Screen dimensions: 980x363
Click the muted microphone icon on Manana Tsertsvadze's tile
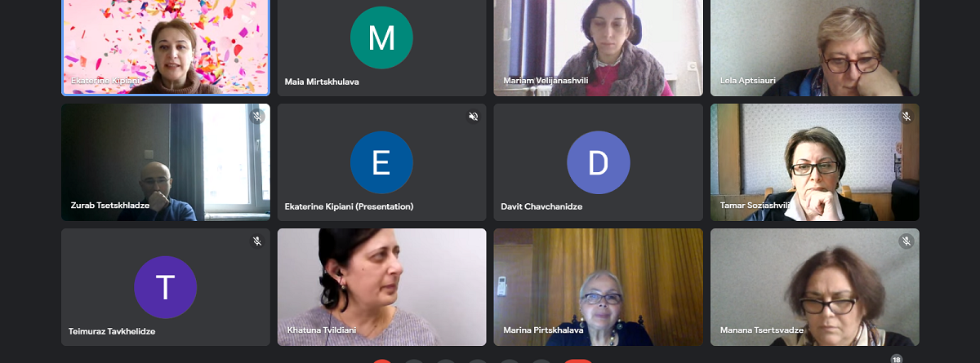[x=906, y=241]
